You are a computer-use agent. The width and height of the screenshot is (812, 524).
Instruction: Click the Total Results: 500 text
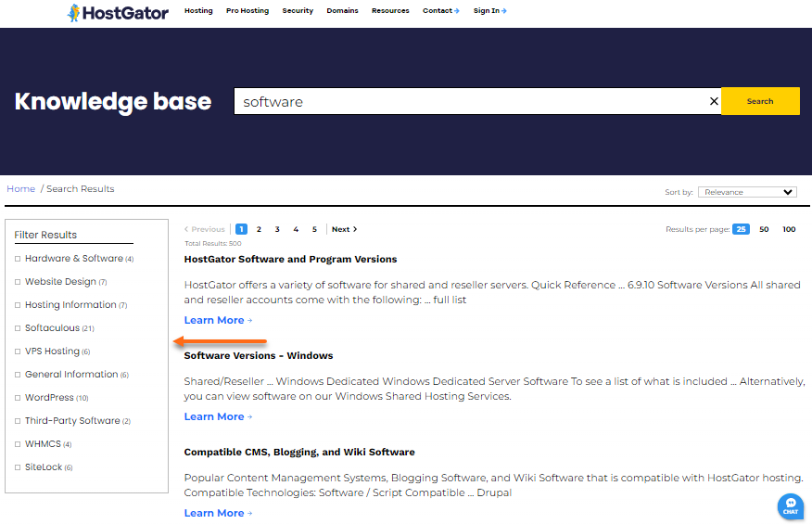(x=213, y=244)
